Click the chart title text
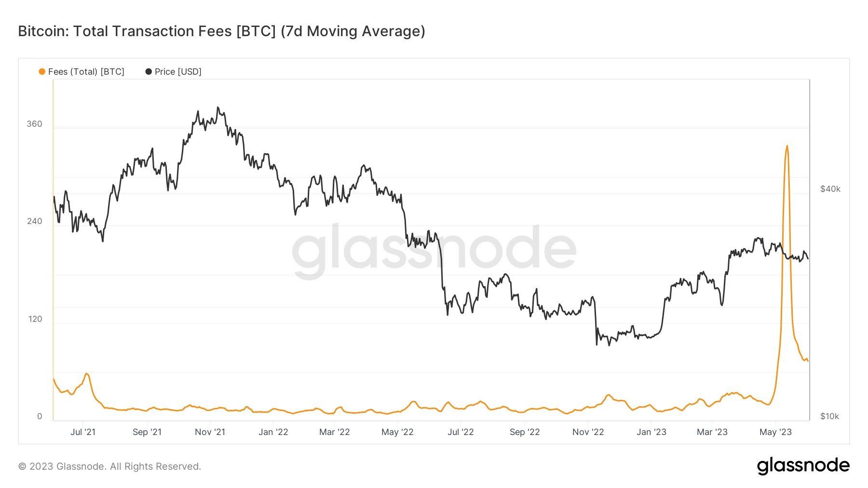 pyautogui.click(x=221, y=31)
